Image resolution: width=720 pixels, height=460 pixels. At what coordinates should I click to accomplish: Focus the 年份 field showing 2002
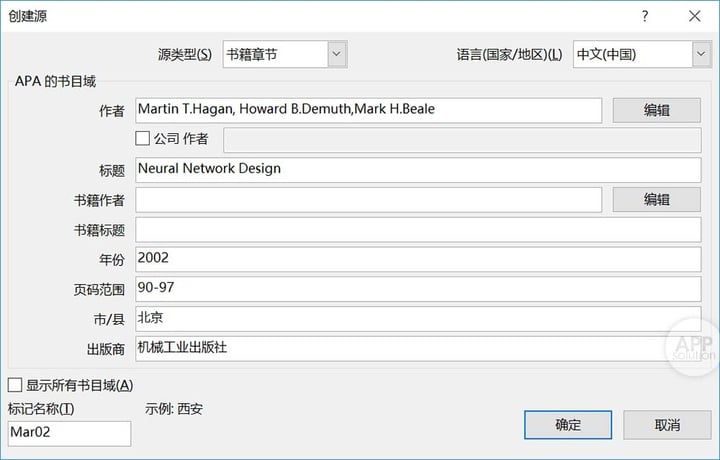418,259
